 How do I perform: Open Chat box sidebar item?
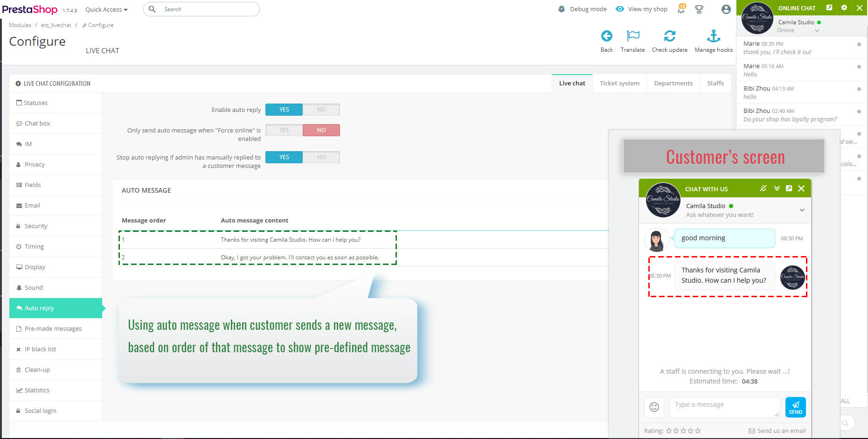coord(56,124)
